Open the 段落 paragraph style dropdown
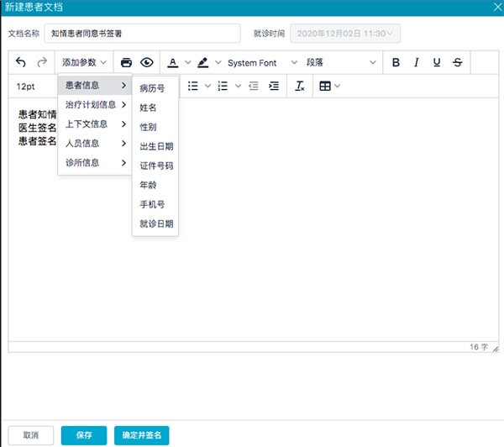The height and width of the screenshot is (447, 504). (341, 63)
